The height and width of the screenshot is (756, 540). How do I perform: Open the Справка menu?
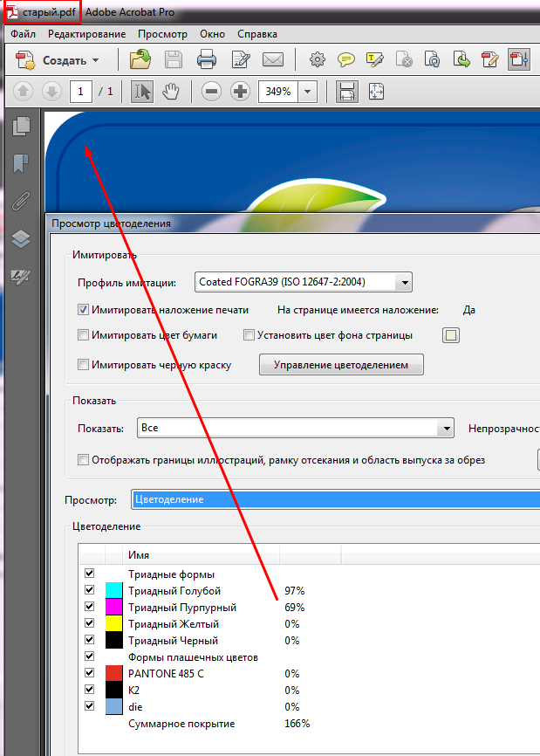click(x=257, y=34)
